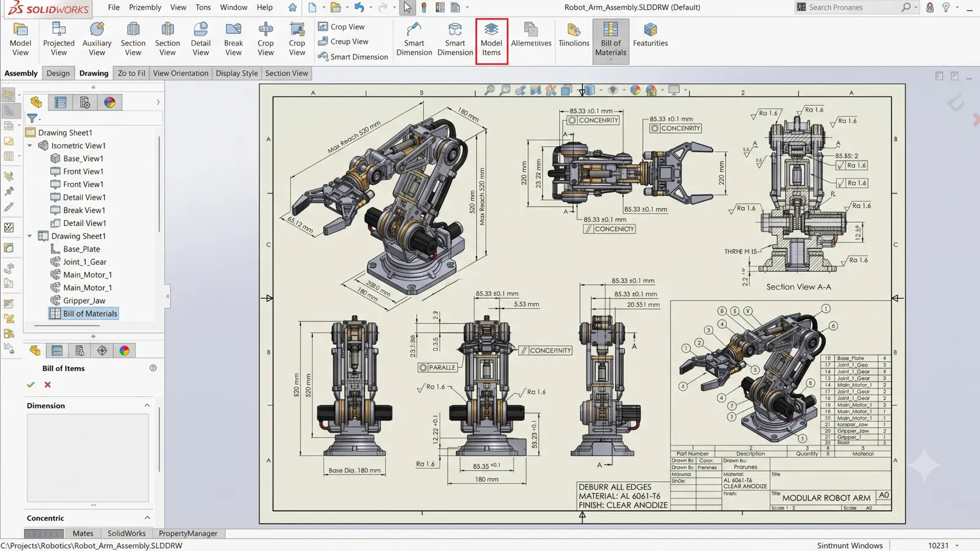Image resolution: width=980 pixels, height=551 pixels.
Task: Open the Bill of Materials tool
Action: point(611,40)
